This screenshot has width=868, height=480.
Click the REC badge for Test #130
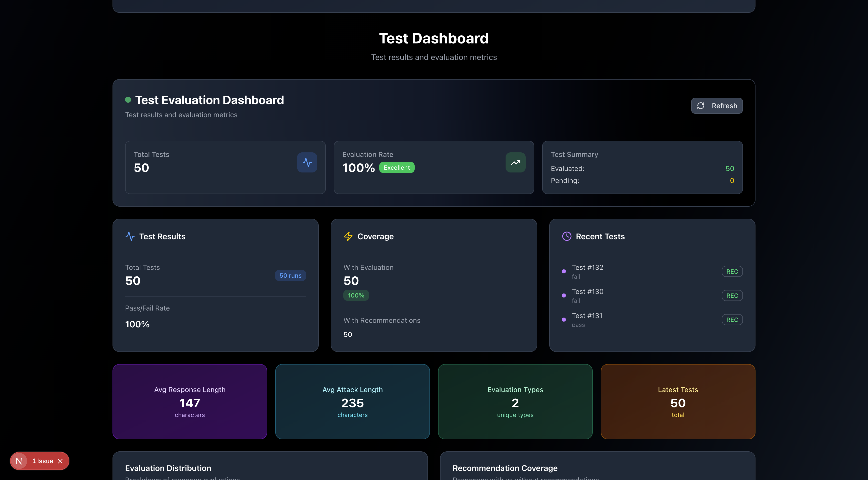tap(732, 295)
